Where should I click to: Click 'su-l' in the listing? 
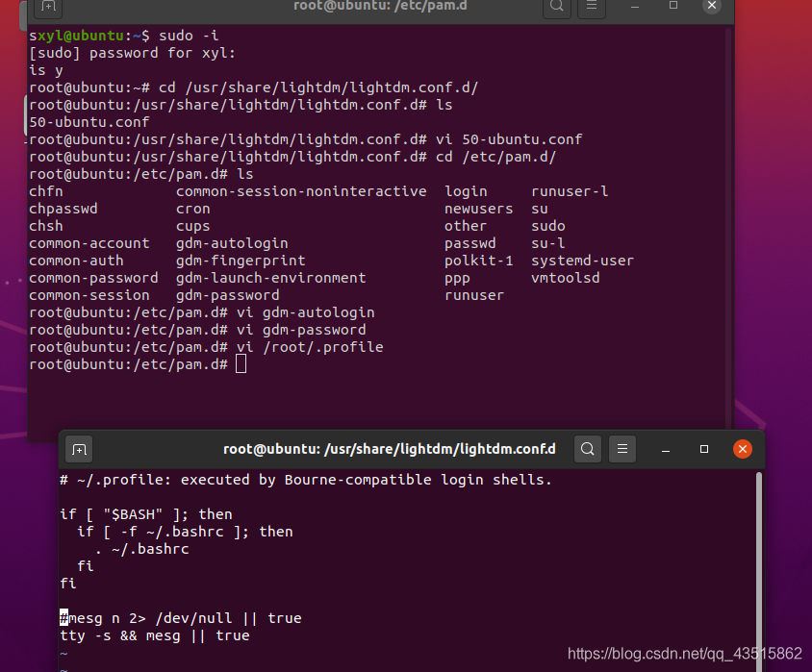point(548,243)
